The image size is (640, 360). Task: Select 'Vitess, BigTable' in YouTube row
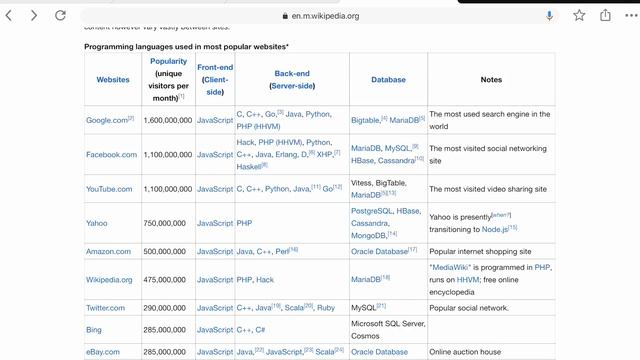click(x=378, y=183)
